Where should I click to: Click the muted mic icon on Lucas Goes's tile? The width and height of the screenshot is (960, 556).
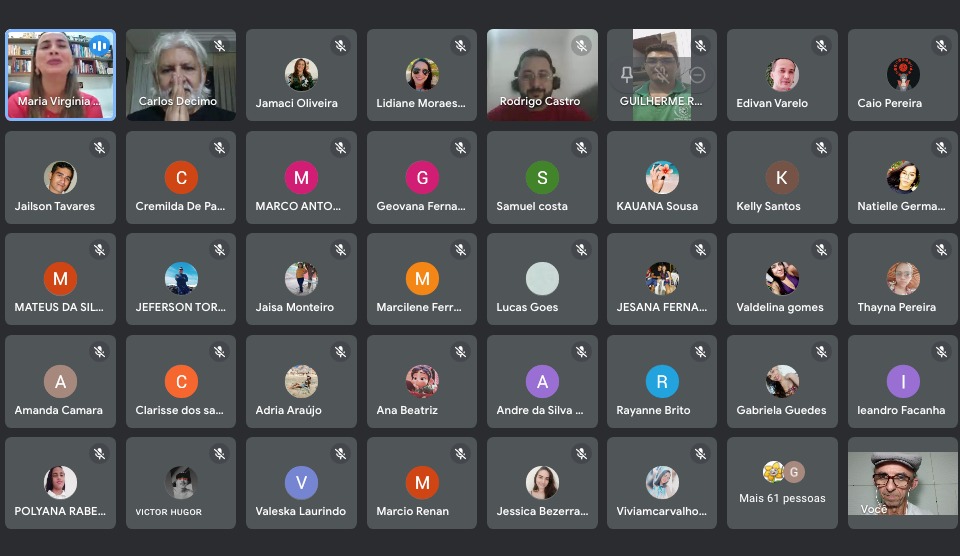tap(581, 249)
